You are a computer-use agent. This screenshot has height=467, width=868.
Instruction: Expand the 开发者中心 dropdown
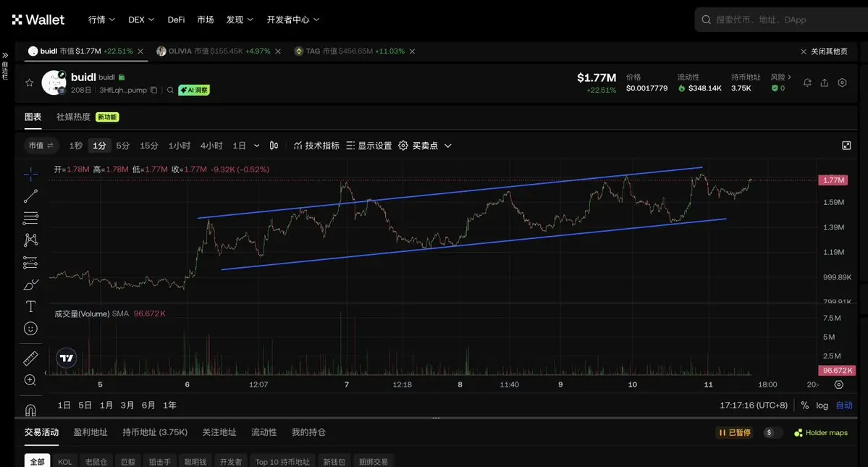[x=293, y=20]
